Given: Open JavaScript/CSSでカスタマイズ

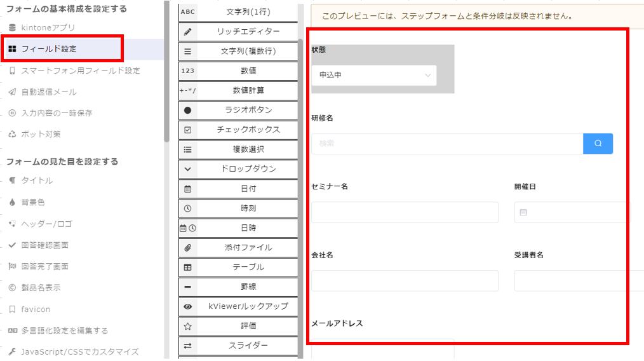Looking at the screenshot, I should [x=79, y=352].
